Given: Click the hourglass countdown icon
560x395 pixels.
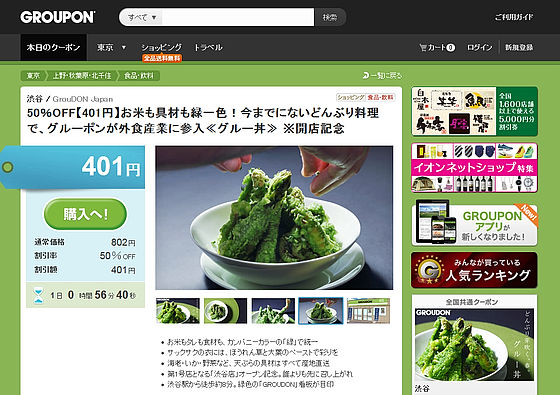Looking at the screenshot, I should 38,295.
